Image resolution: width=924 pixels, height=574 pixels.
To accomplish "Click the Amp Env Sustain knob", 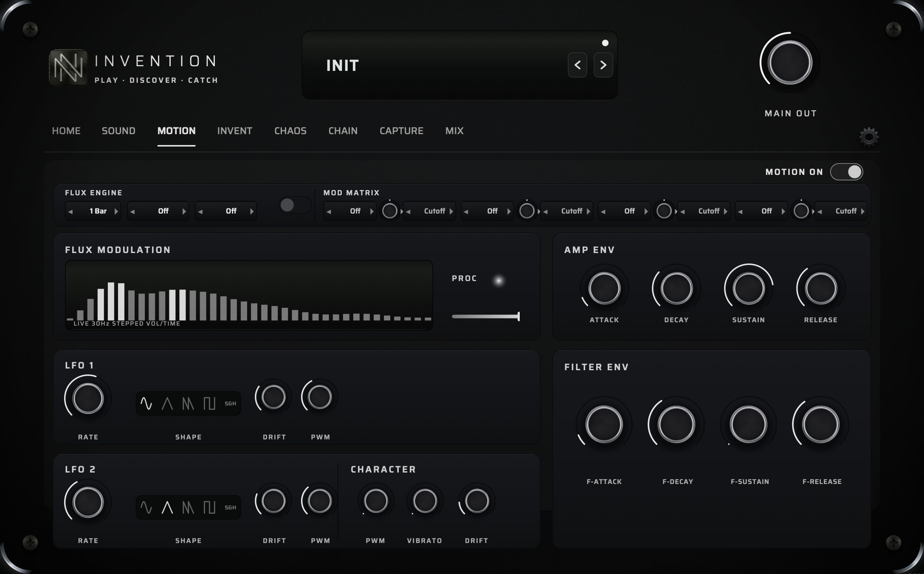I will (749, 289).
